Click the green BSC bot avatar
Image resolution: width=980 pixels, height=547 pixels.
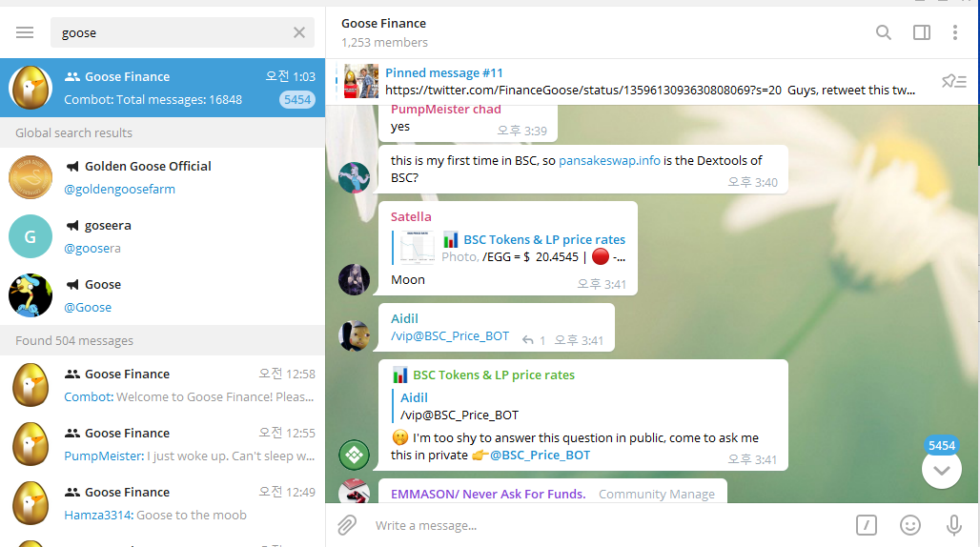(355, 455)
